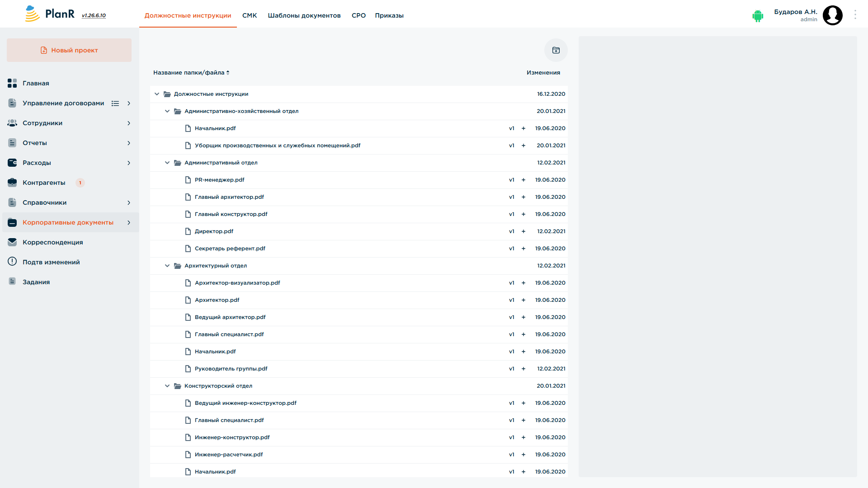The width and height of the screenshot is (868, 488).
Task: Open version link v1.26.6.10
Action: pos(94,15)
